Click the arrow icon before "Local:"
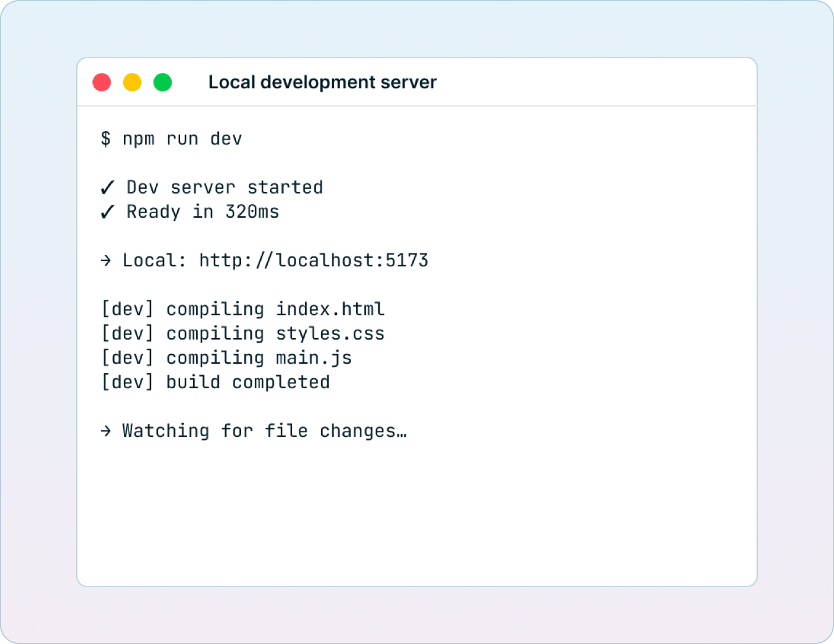 [106, 260]
